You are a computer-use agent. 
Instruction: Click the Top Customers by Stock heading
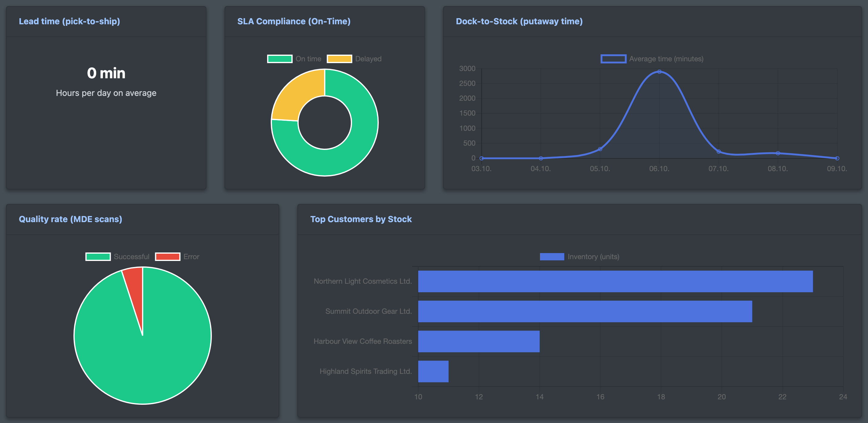[x=361, y=219]
